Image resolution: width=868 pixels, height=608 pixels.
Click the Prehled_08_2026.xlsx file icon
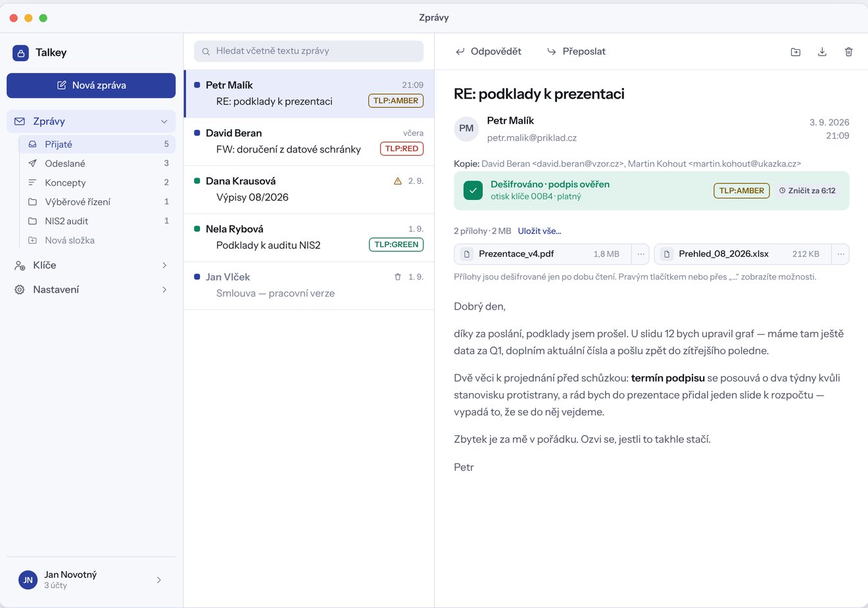point(667,254)
